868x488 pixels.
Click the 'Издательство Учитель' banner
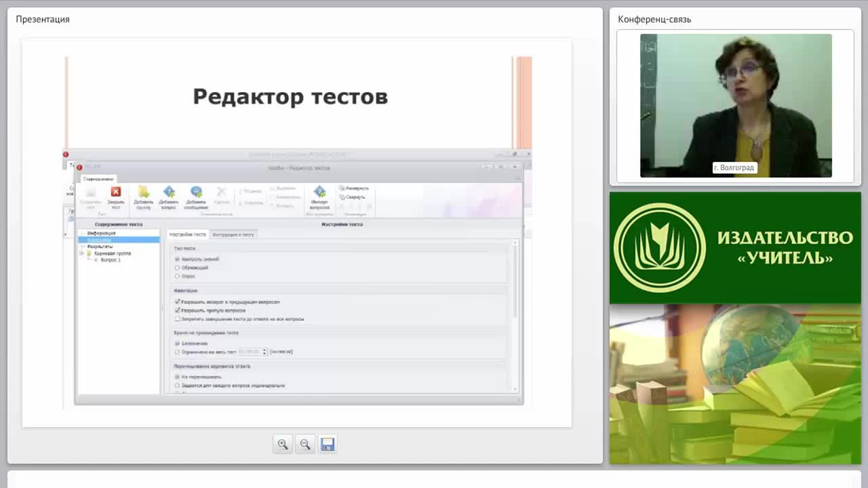tap(735, 248)
